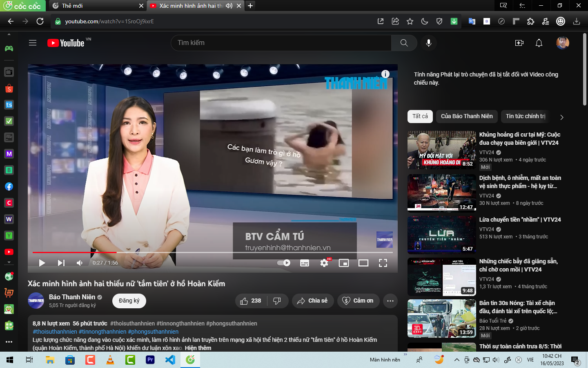Click the Create video icon
Viewport: 588px width, 368px height.
[519, 43]
